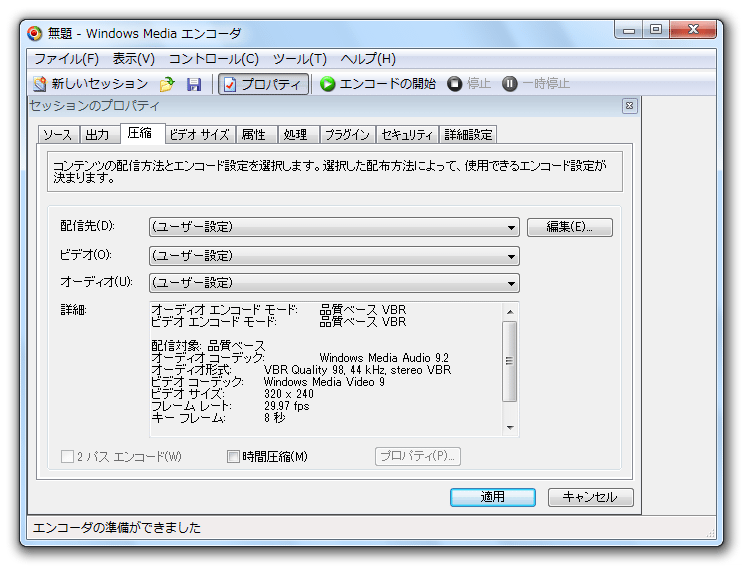Click the 'Windows Media Audio 9.2' codec text

[384, 358]
